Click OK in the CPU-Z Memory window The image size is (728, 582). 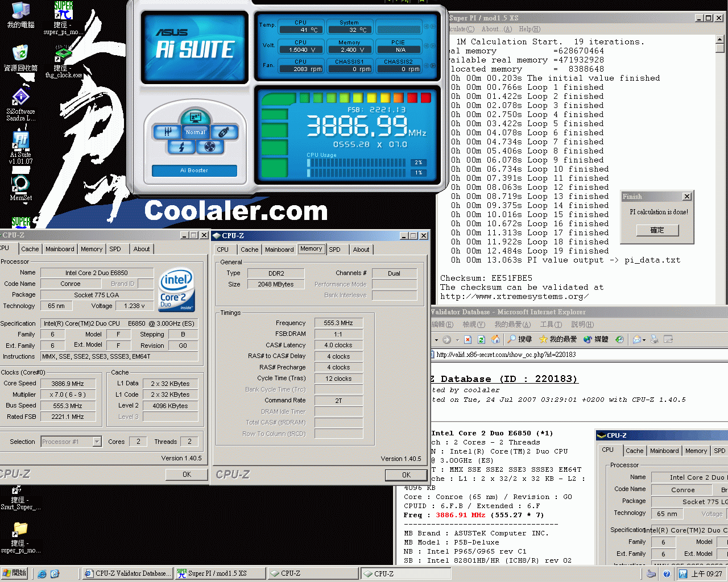coord(406,475)
